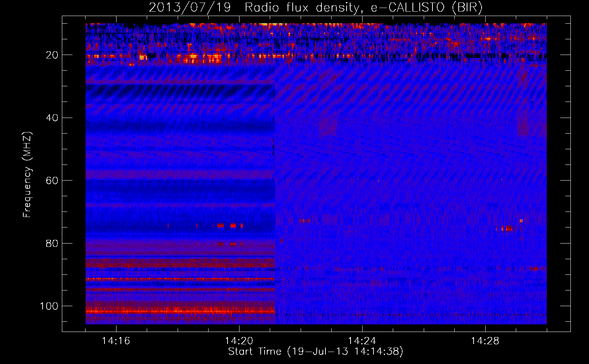The image size is (589, 364).
Task: Click the "40" frequency tick label
Action: 52,118
